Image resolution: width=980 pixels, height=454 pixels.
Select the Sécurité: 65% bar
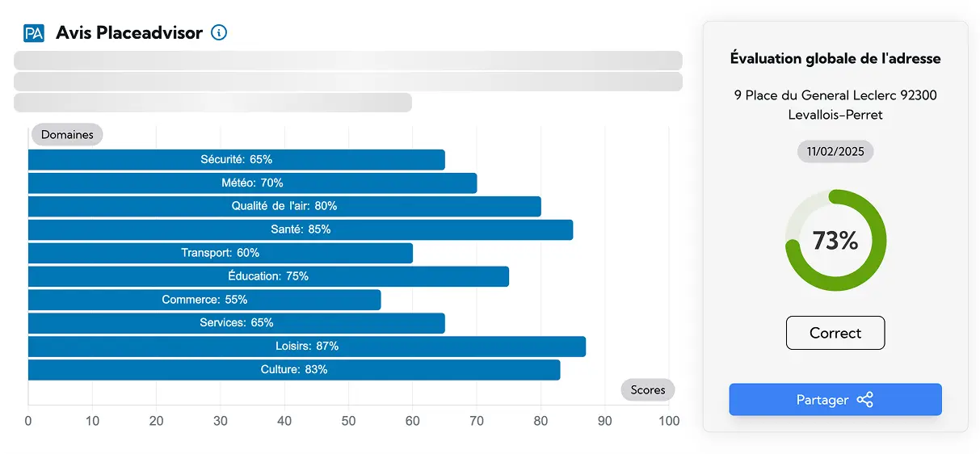pos(237,160)
